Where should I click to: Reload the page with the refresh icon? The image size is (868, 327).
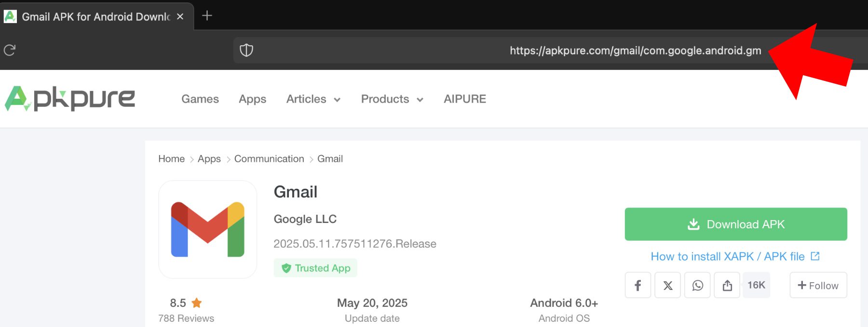pyautogui.click(x=10, y=50)
